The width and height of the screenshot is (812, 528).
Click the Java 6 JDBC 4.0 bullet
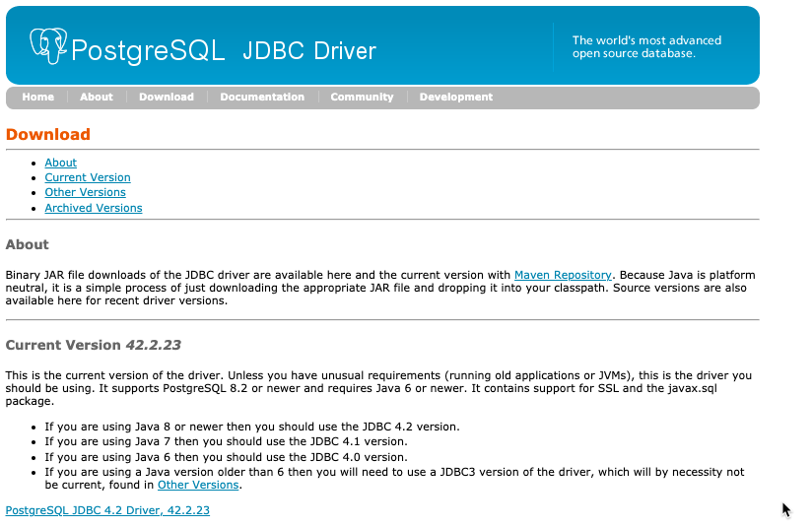click(226, 457)
